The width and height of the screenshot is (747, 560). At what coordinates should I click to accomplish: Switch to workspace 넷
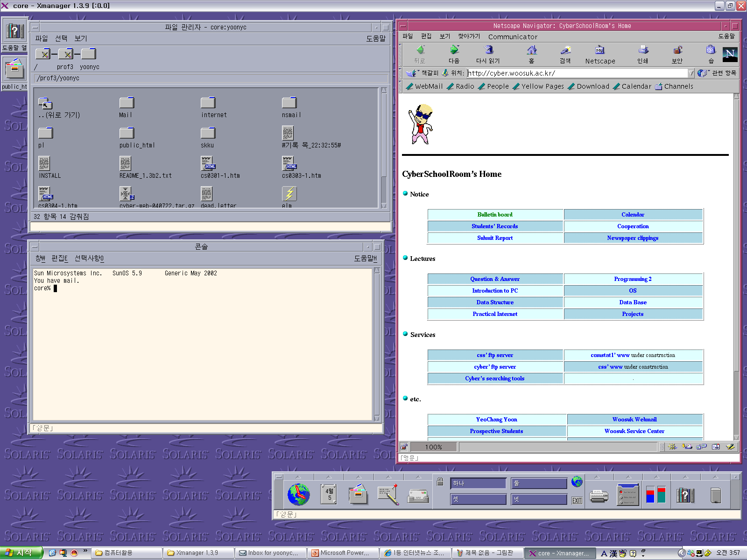pos(539,499)
